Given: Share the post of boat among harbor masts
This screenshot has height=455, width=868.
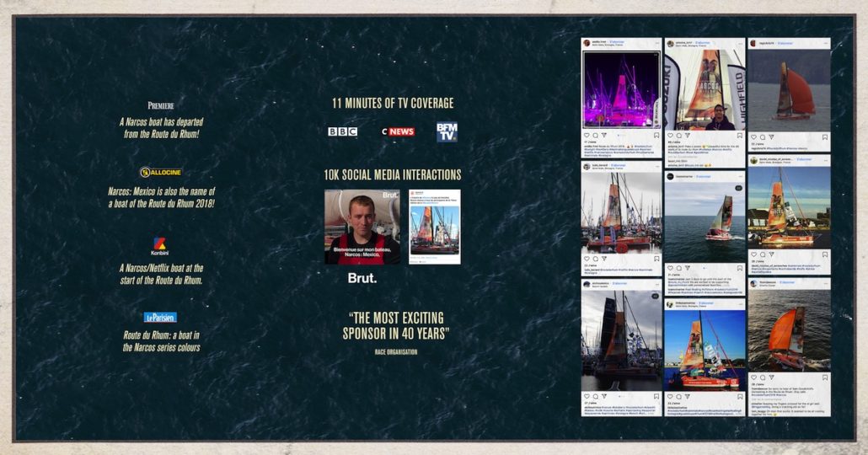Looking at the screenshot, I should [604, 259].
